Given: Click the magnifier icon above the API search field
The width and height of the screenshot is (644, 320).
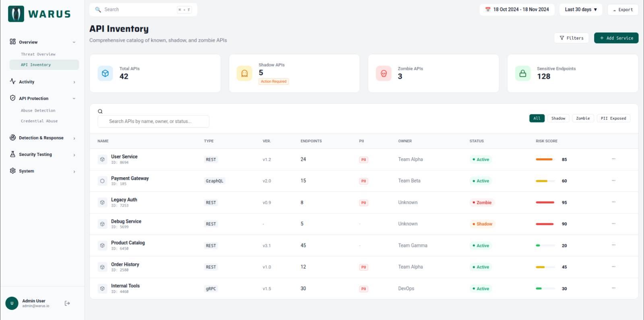Looking at the screenshot, I should [100, 111].
